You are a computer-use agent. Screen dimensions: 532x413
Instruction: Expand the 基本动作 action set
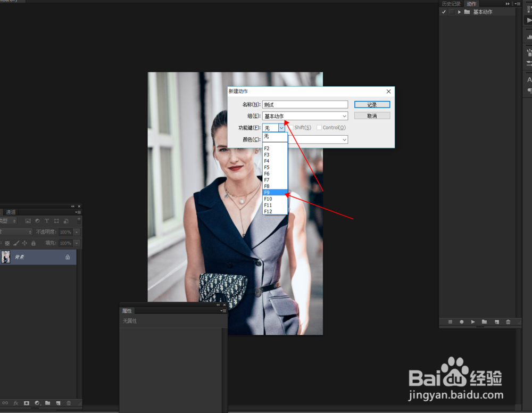(x=460, y=12)
